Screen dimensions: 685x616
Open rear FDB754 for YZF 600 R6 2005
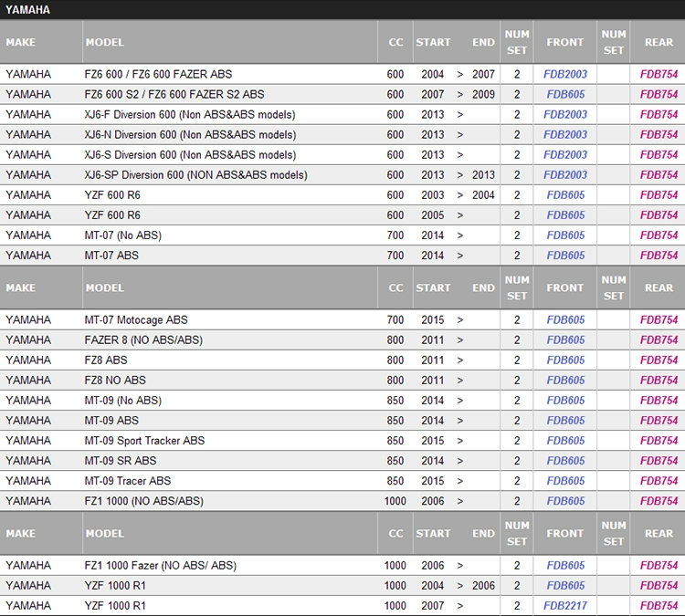tap(659, 214)
